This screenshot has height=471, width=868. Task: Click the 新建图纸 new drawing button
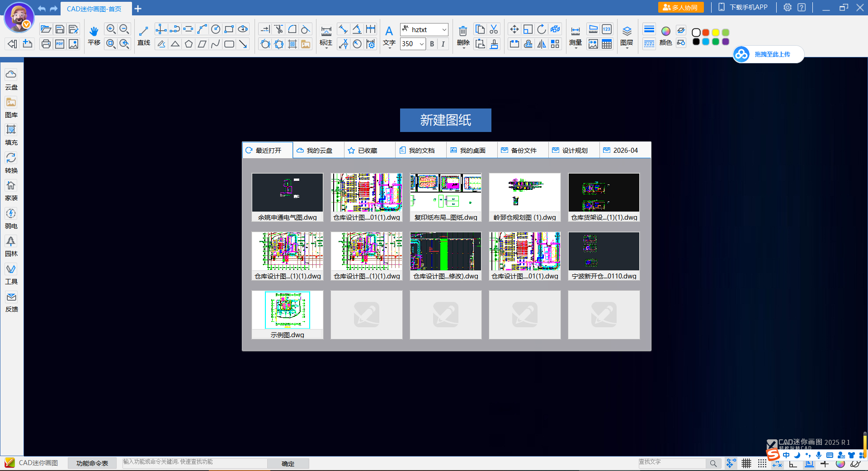[x=445, y=120]
